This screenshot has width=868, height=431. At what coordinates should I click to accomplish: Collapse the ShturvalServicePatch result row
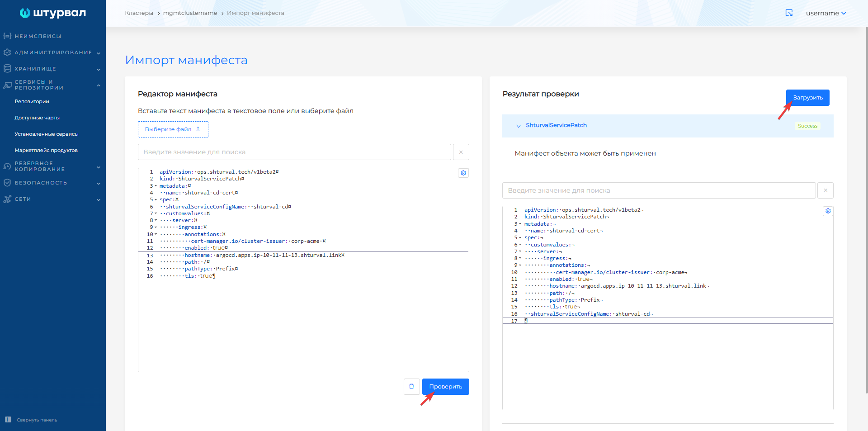519,126
